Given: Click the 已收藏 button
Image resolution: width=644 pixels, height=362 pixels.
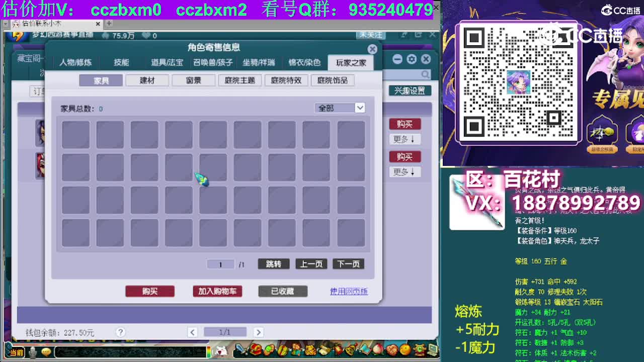Looking at the screenshot, I should [x=283, y=291].
